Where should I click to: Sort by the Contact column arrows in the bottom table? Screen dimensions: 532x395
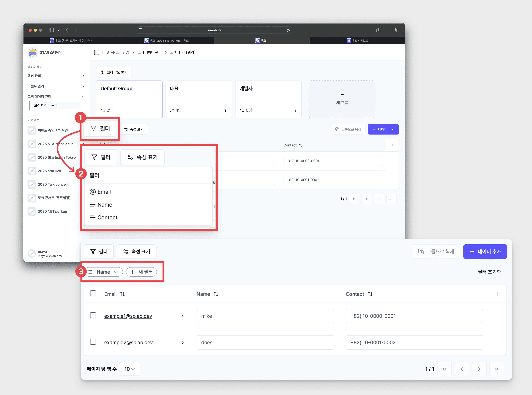click(370, 294)
